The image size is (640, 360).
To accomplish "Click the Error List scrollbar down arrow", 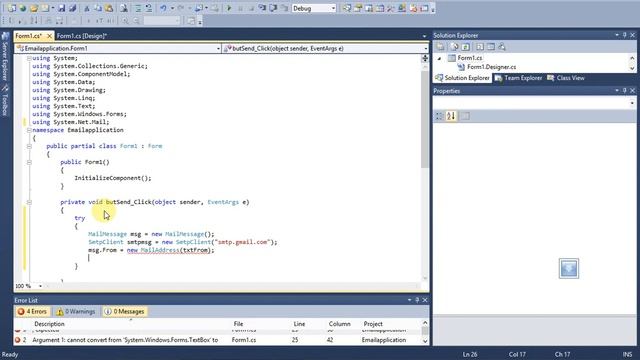I will [x=425, y=341].
